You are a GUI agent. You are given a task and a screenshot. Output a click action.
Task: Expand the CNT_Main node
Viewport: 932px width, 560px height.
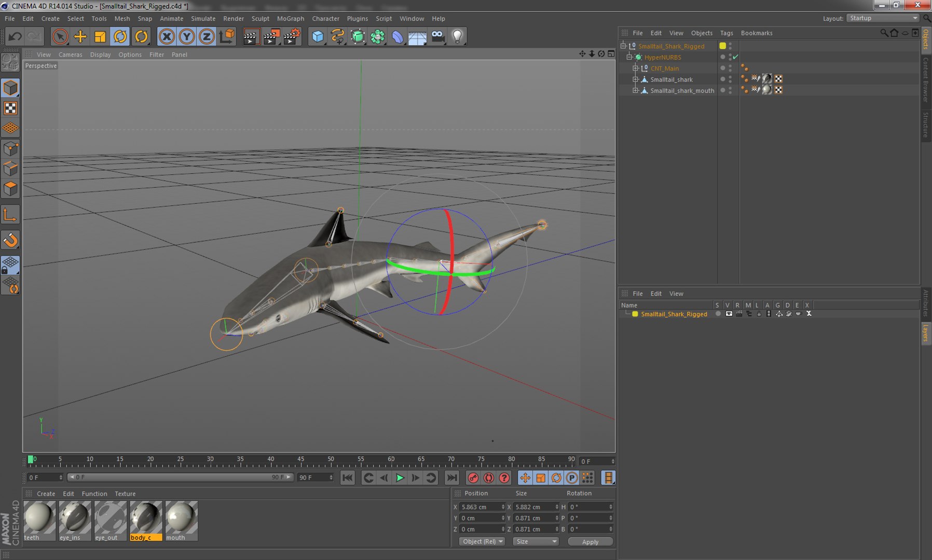point(635,68)
